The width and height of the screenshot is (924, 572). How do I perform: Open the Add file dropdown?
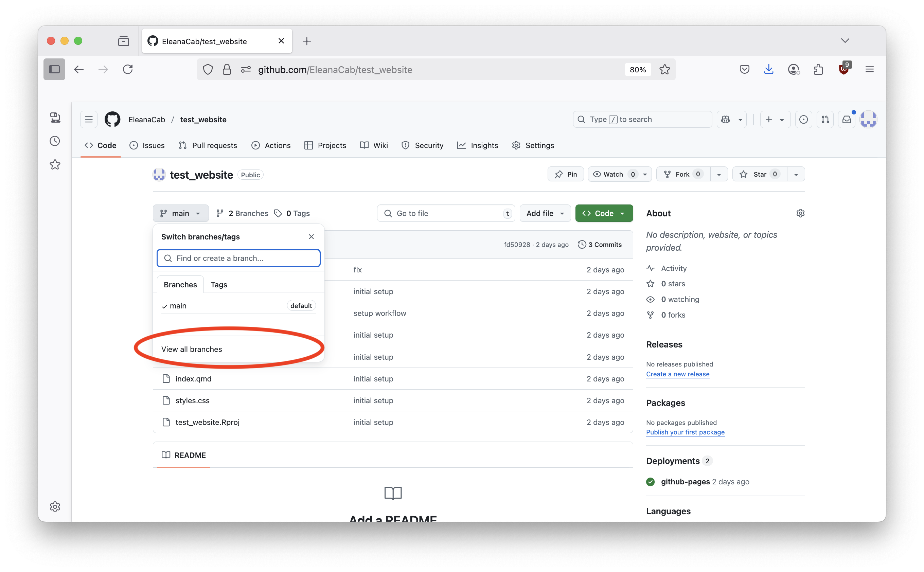coord(545,213)
